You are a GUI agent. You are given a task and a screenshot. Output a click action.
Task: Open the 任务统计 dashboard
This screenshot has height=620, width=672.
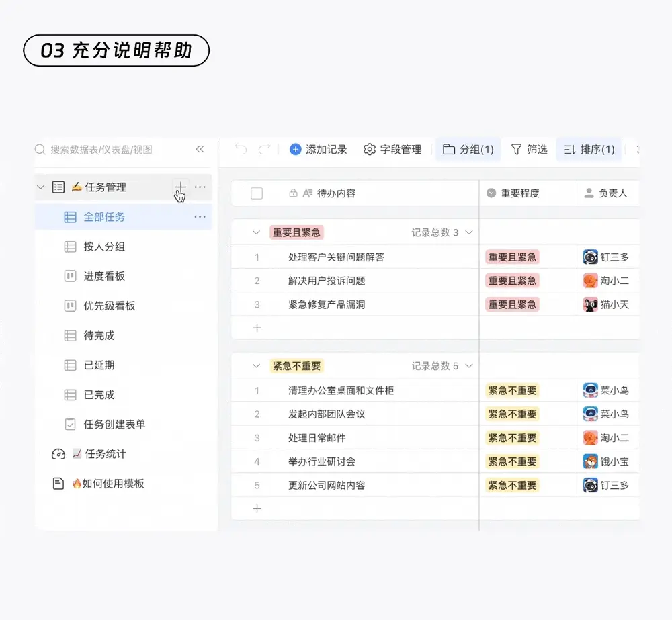click(105, 454)
